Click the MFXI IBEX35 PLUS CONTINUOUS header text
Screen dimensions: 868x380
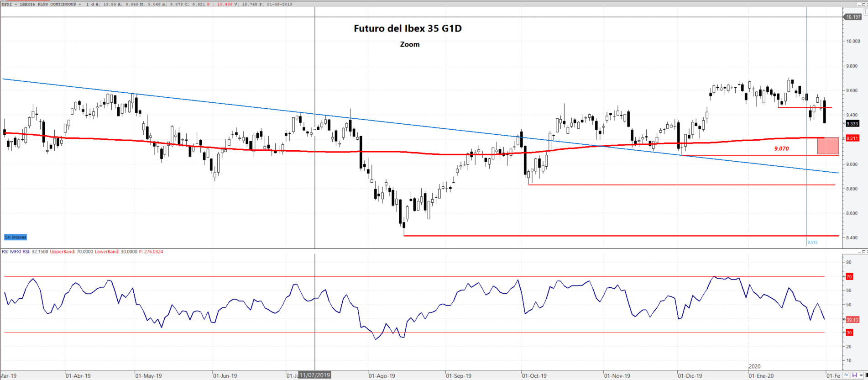39,4
